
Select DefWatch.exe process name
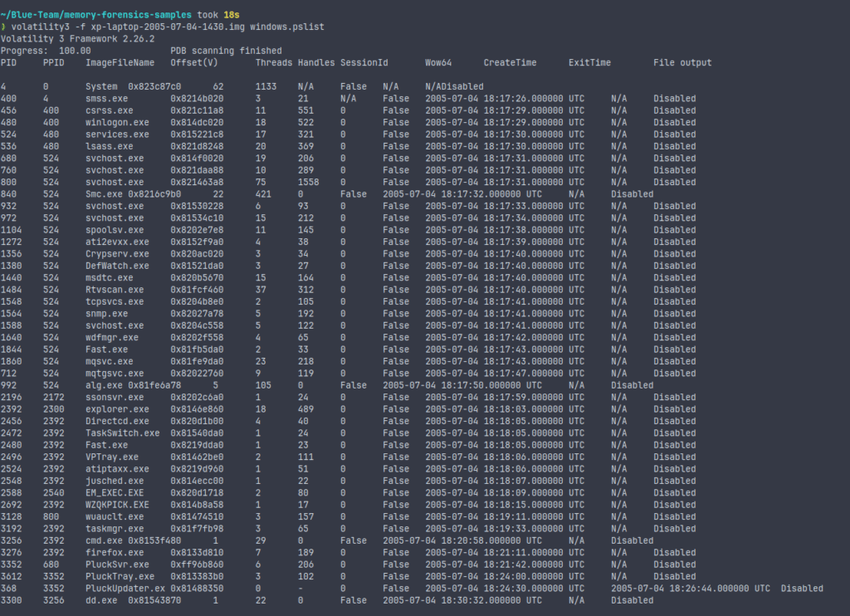[117, 266]
